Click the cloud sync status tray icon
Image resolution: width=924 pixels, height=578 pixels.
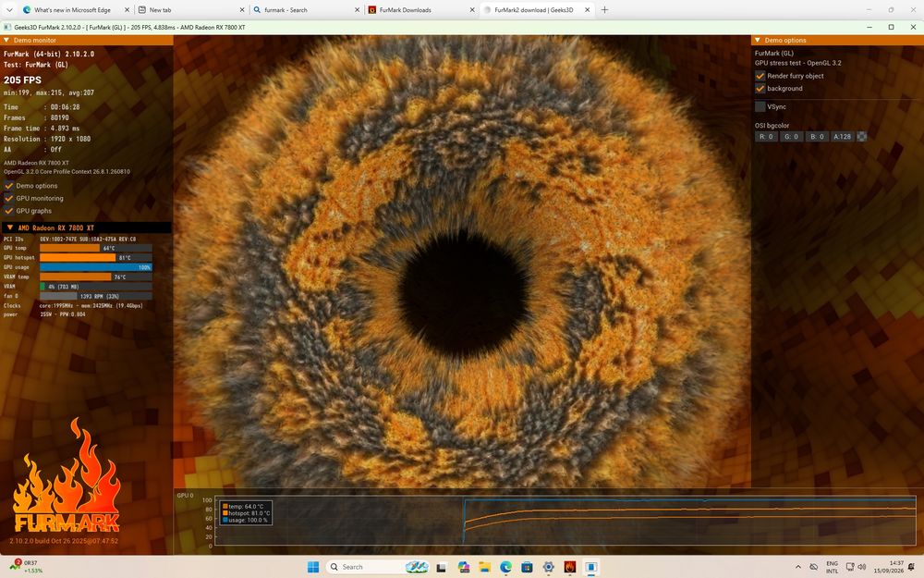coord(814,567)
